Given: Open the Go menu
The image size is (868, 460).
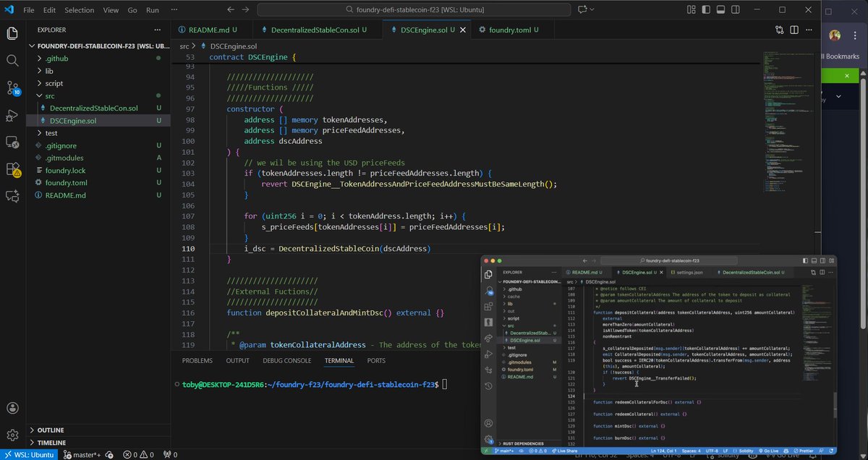Looking at the screenshot, I should point(133,10).
